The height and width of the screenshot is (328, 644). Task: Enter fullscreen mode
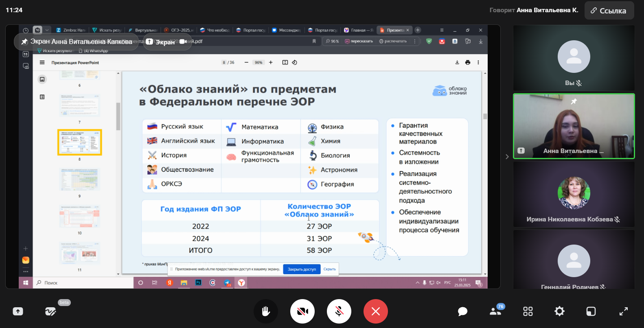pos(623,311)
